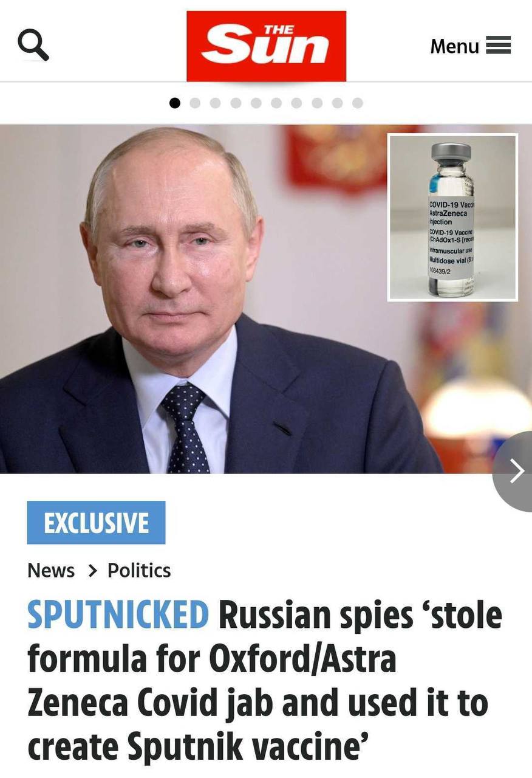This screenshot has width=532, height=778.
Task: Open the hamburger Menu icon
Action: coord(499,46)
